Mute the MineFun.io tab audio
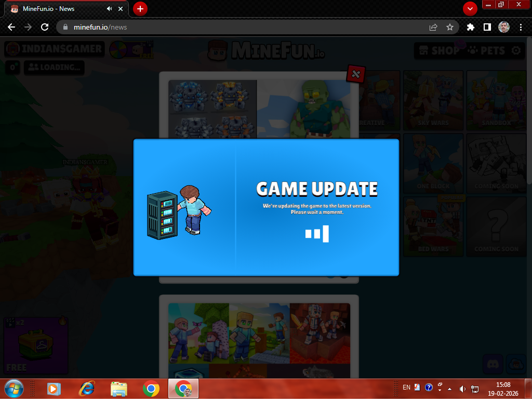This screenshot has height=403, width=532. pos(110,9)
